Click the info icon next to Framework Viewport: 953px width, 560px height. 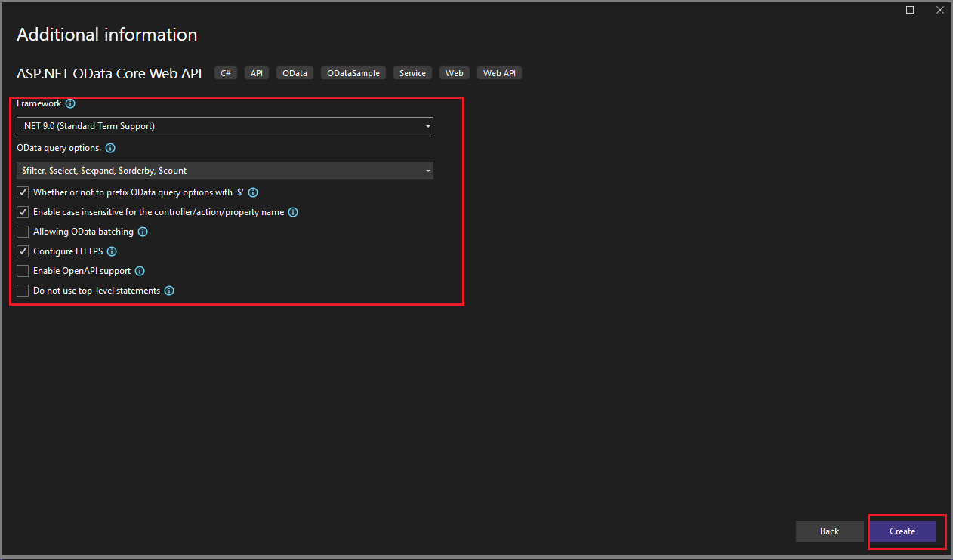tap(70, 103)
